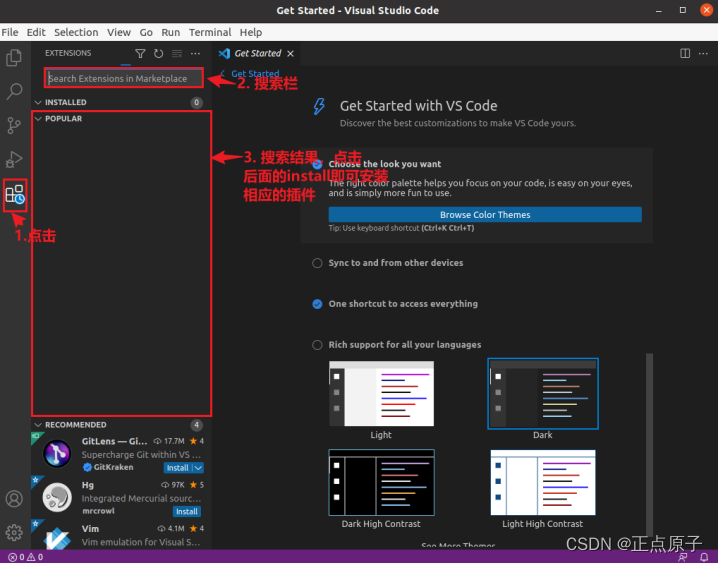Install the GitLens extension
This screenshot has height=563, width=719.
pos(178,468)
